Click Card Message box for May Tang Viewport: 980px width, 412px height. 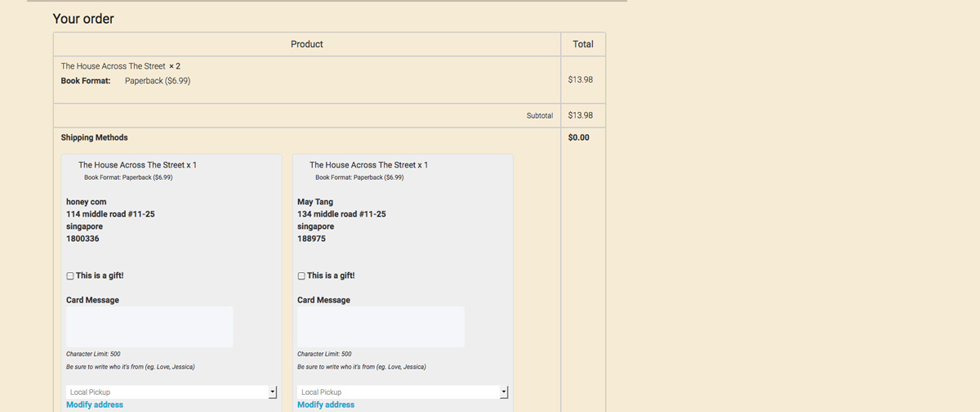pyautogui.click(x=381, y=327)
